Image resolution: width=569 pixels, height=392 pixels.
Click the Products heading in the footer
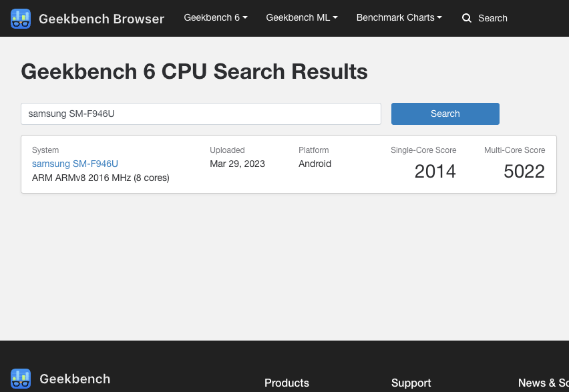coord(287,383)
